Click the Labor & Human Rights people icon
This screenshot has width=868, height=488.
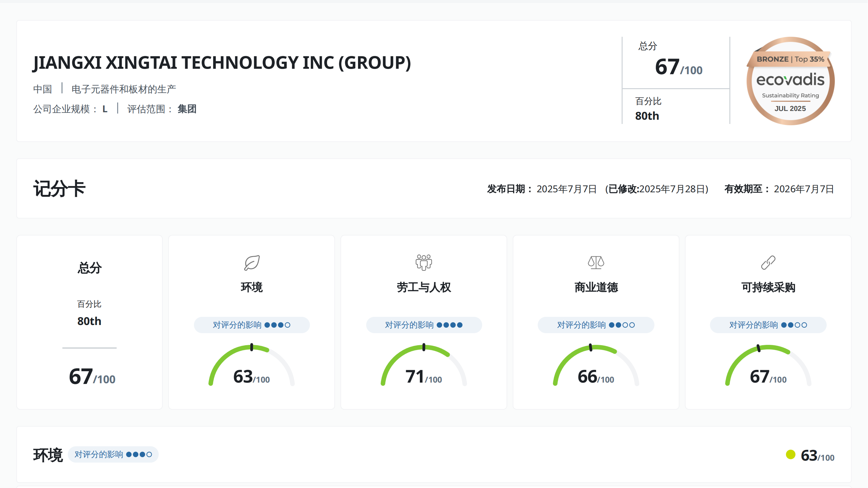[x=423, y=262]
